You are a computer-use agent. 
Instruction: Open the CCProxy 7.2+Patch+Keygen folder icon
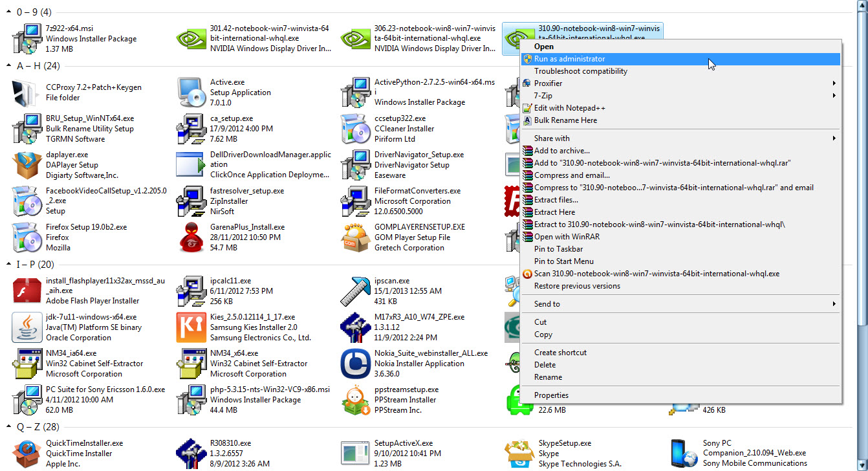click(27, 93)
